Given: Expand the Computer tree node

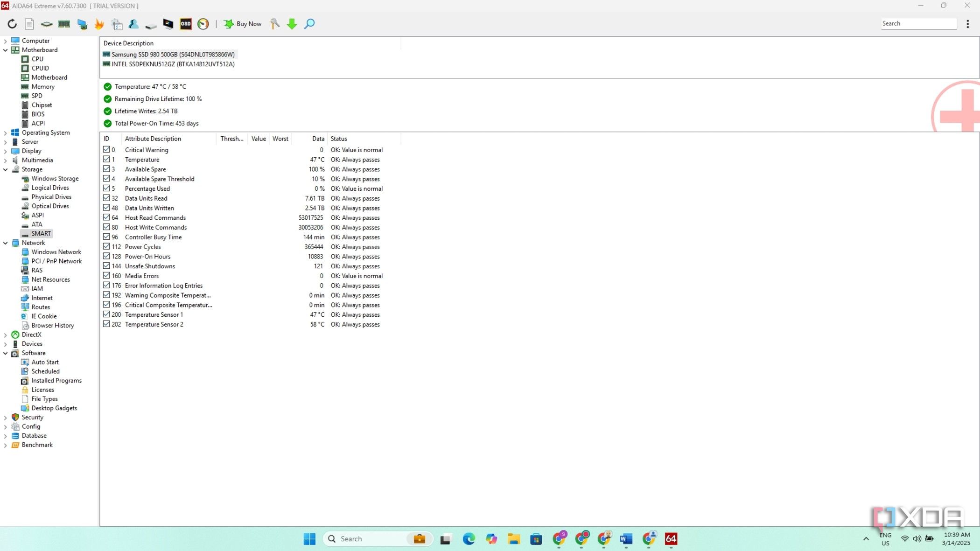Looking at the screenshot, I should 6,41.
